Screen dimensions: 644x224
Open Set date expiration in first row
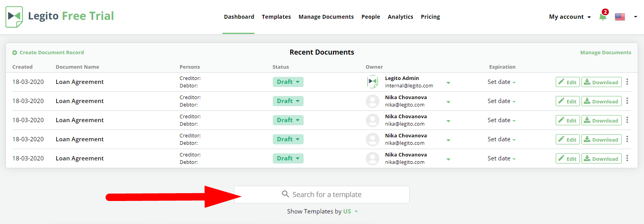pyautogui.click(x=501, y=82)
